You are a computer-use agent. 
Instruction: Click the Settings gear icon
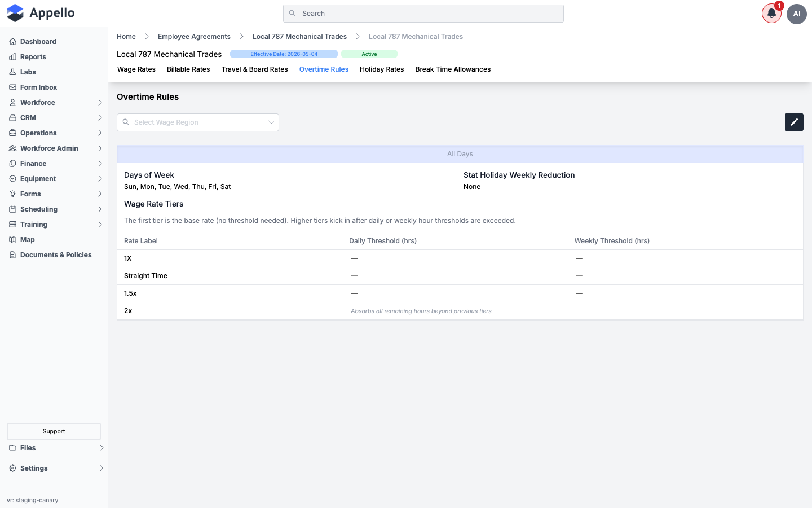12,468
